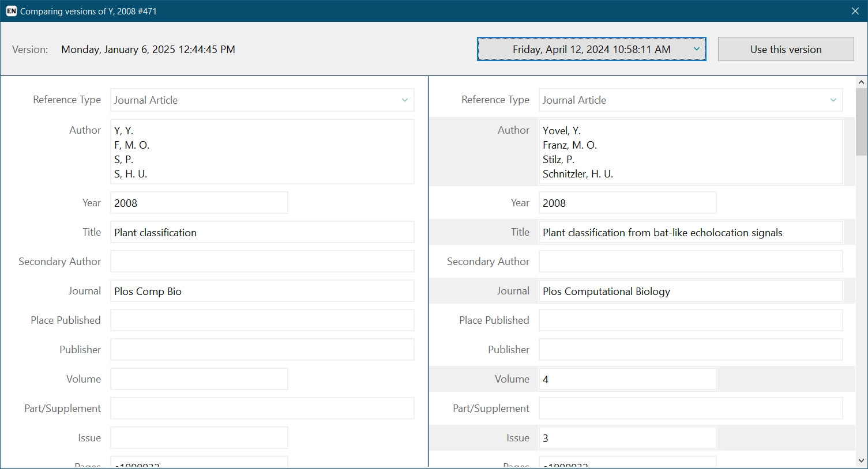
Task: Click the right 'Secondary Author' label
Action: tap(488, 262)
